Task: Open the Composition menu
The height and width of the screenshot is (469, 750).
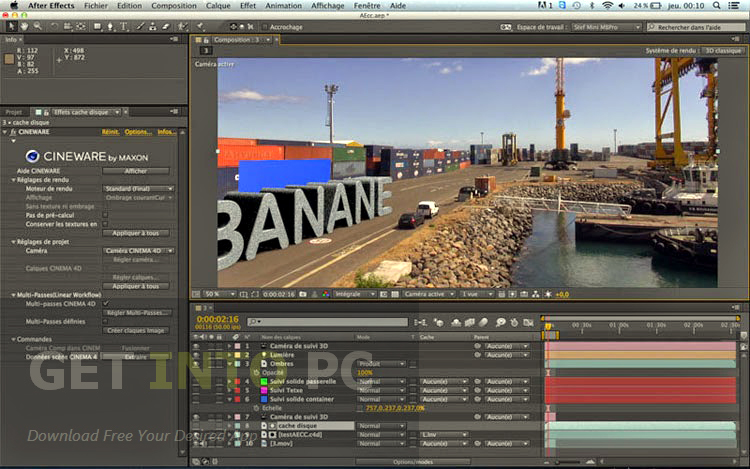Action: coord(174,6)
